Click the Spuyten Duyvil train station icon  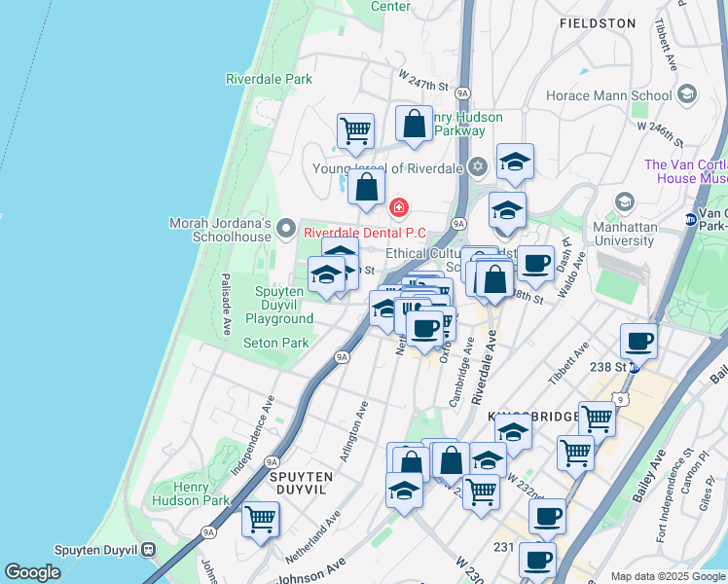149,550
